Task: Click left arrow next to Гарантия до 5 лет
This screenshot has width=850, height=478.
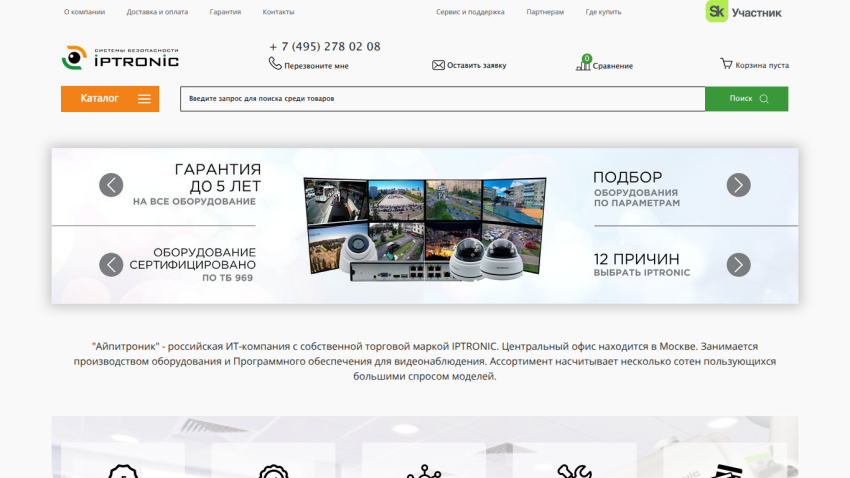Action: tap(111, 185)
